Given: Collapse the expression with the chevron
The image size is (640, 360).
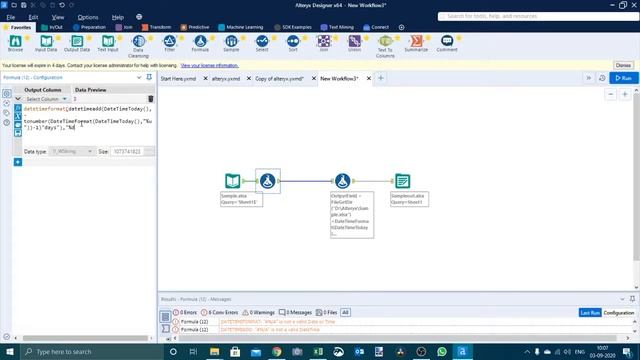Looking at the screenshot, I should (18, 99).
